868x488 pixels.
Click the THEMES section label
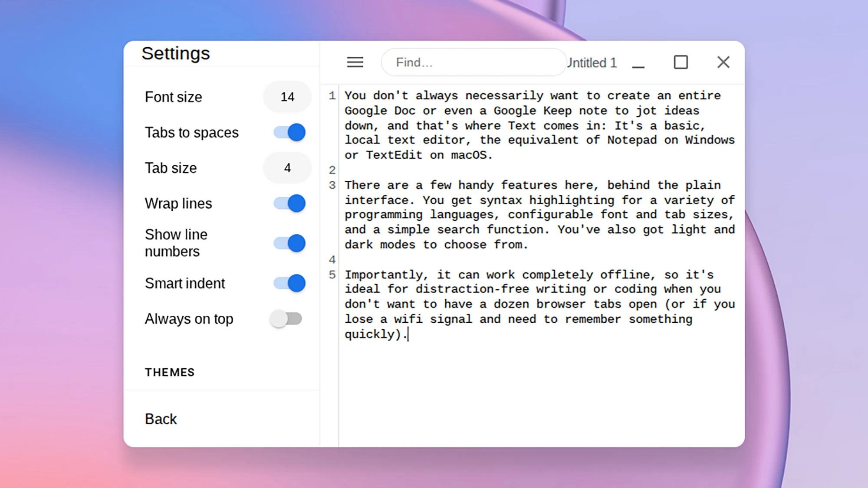coord(170,372)
